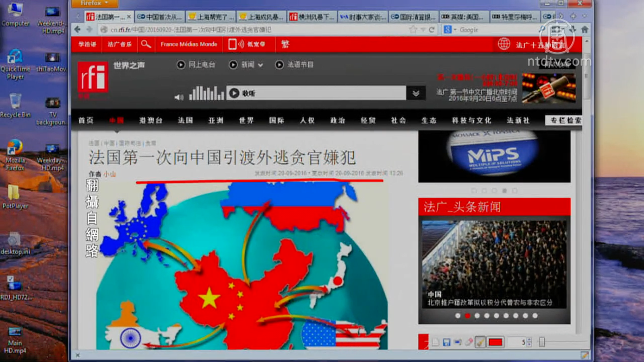The height and width of the screenshot is (362, 644).
Task: Click the France Médias Monde link
Action: pyautogui.click(x=189, y=44)
